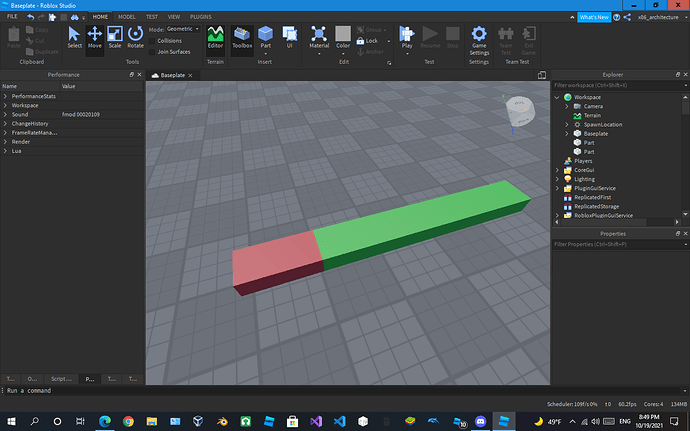Collapse the Workspace tree node
This screenshot has width=690, height=431.
(557, 97)
